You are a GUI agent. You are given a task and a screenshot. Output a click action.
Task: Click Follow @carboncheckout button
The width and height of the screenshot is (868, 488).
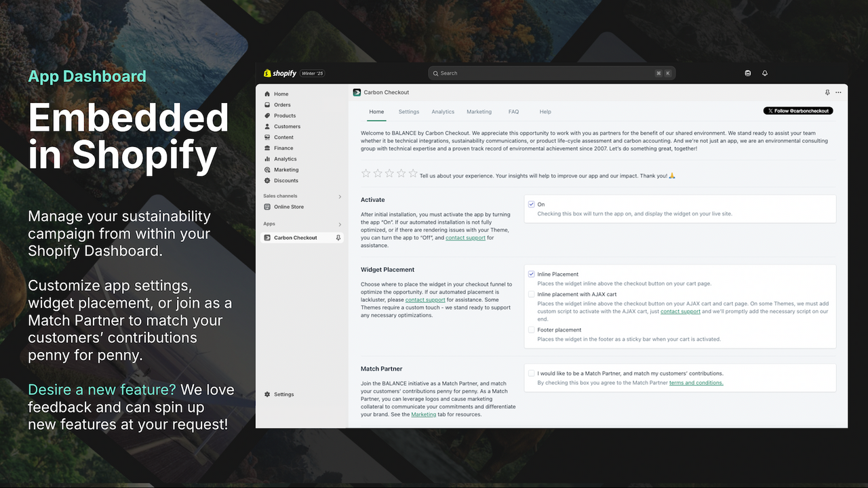point(798,110)
